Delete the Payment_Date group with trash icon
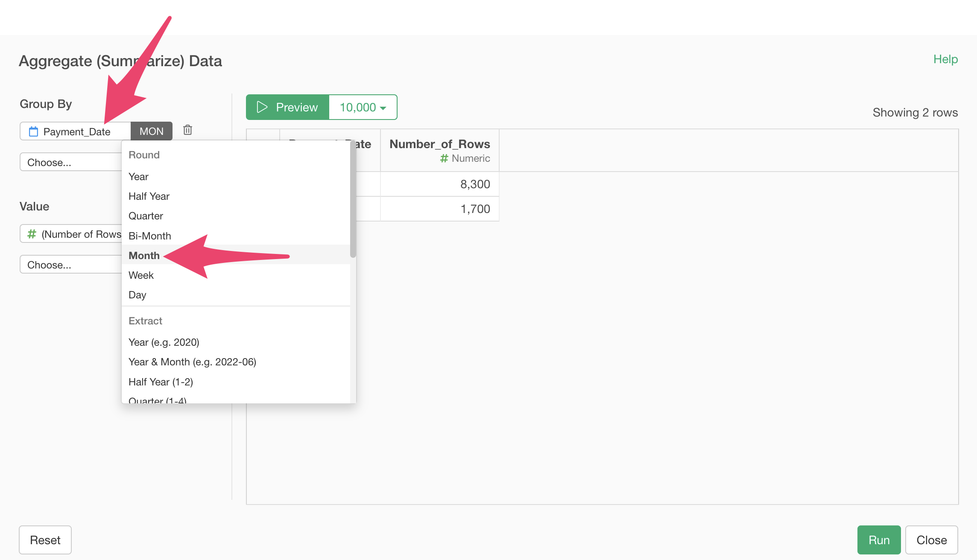The height and width of the screenshot is (560, 977). click(x=187, y=130)
